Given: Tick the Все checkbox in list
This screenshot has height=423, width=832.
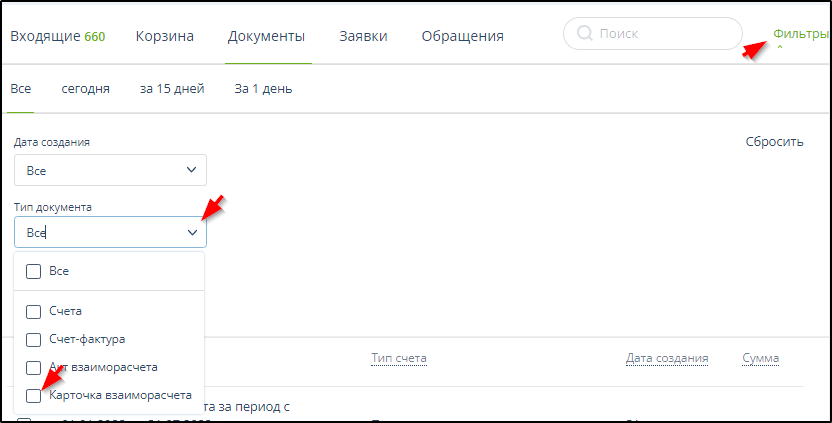Looking at the screenshot, I should pyautogui.click(x=33, y=271).
